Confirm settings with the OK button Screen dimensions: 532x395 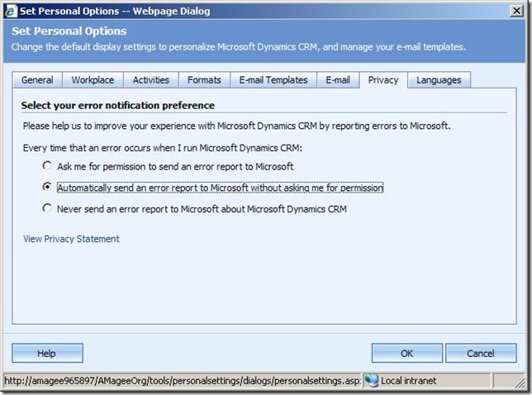coord(406,353)
